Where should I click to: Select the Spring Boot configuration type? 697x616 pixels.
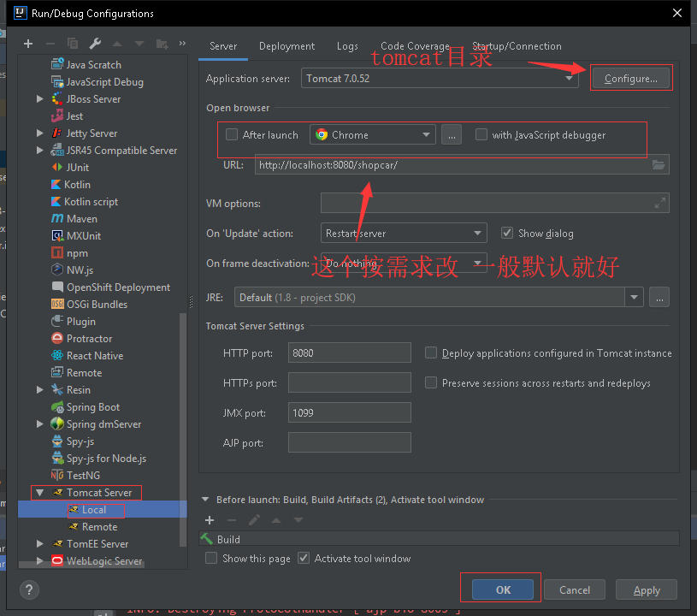tap(92, 407)
